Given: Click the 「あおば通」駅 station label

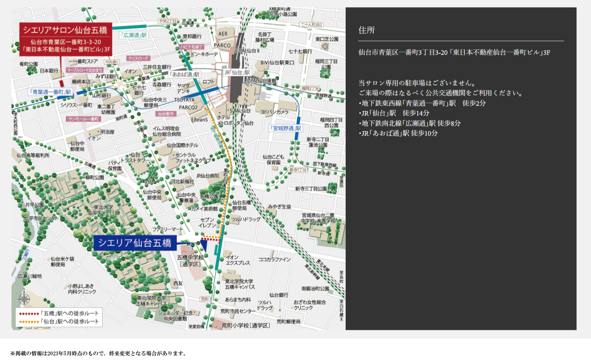Looking at the screenshot, I should (x=184, y=74).
